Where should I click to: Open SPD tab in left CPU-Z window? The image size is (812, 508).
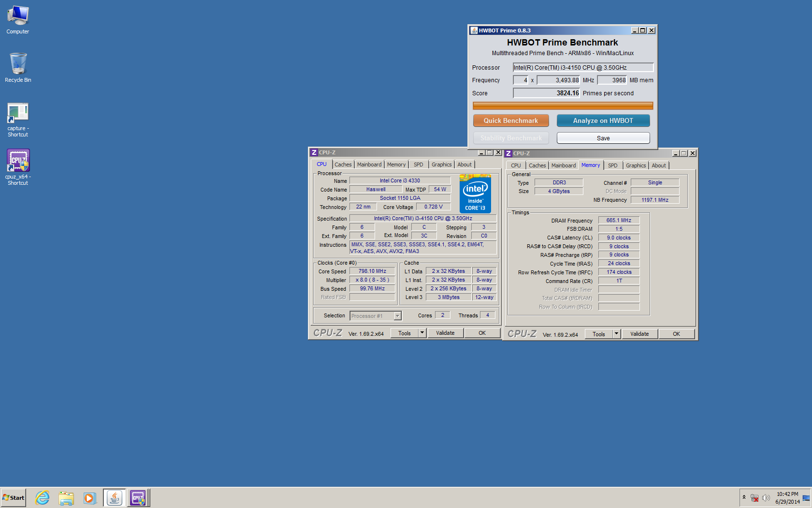pyautogui.click(x=419, y=164)
